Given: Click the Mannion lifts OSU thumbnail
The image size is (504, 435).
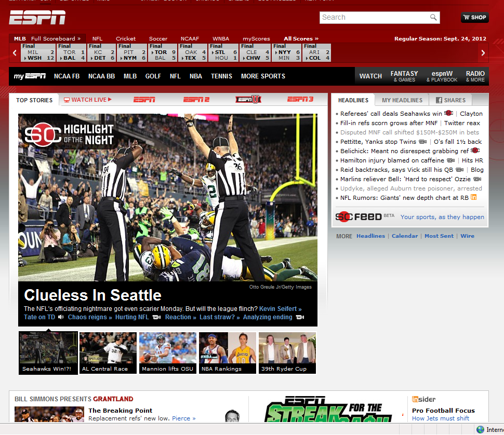Looking at the screenshot, I should tap(168, 353).
